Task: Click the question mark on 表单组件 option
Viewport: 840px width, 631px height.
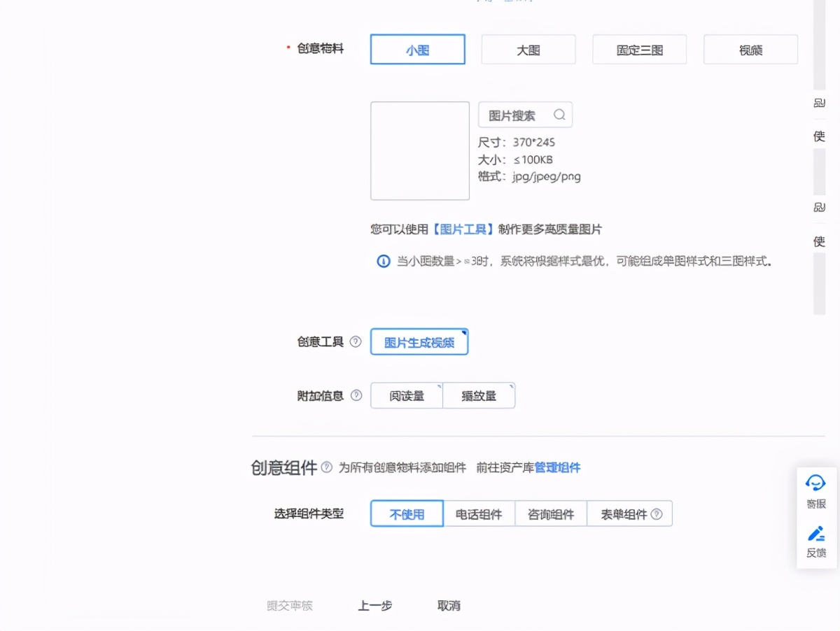Action: tap(657, 513)
